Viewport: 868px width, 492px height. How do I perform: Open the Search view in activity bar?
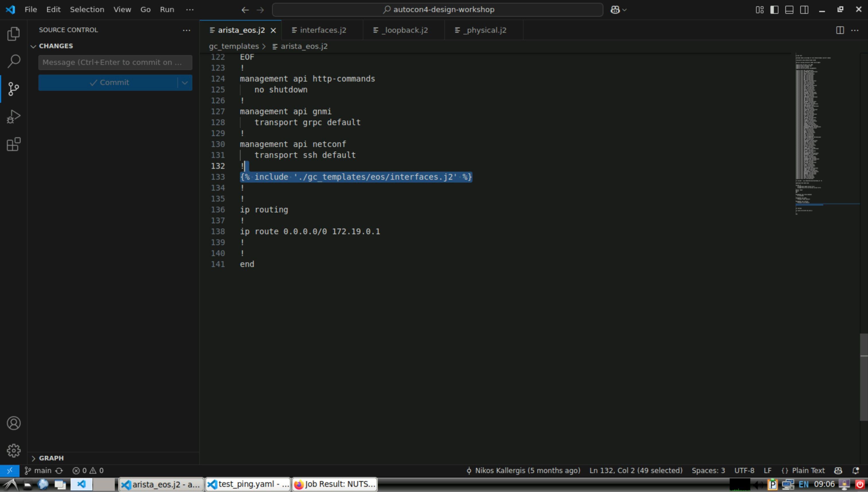(13, 61)
